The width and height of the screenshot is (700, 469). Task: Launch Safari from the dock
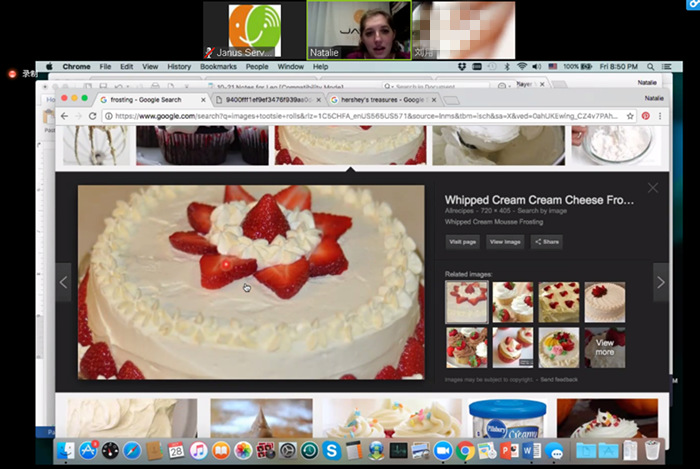tap(132, 451)
